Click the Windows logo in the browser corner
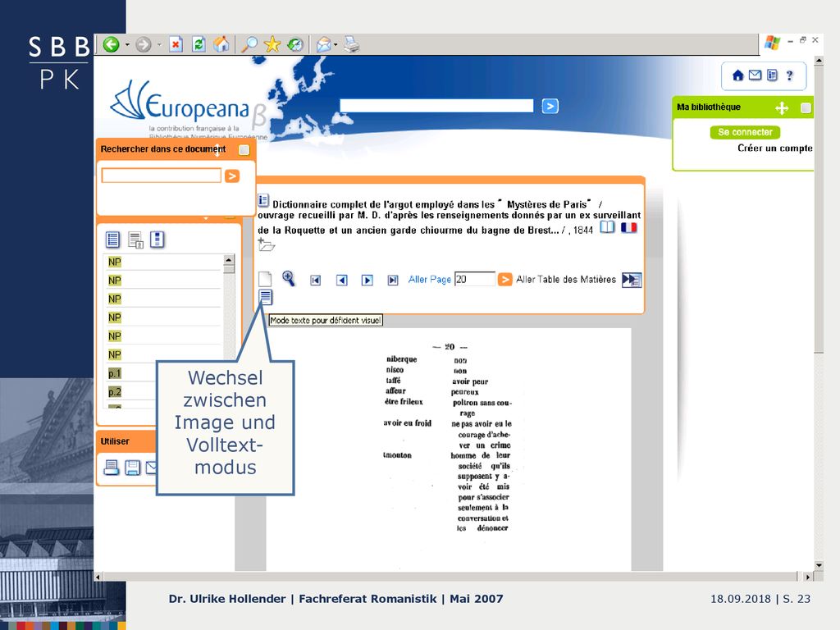The width and height of the screenshot is (840, 630). pos(773,43)
